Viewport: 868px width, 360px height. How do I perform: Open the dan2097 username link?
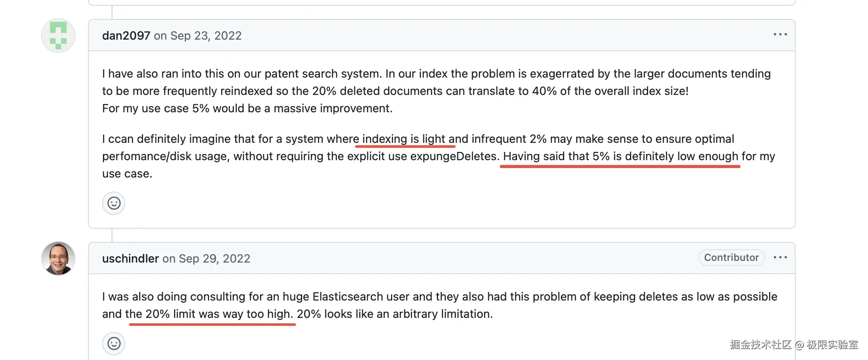click(126, 36)
